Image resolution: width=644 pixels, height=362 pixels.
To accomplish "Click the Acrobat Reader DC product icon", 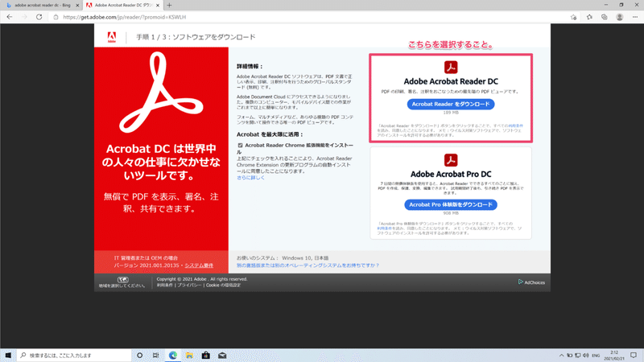I will (x=451, y=67).
